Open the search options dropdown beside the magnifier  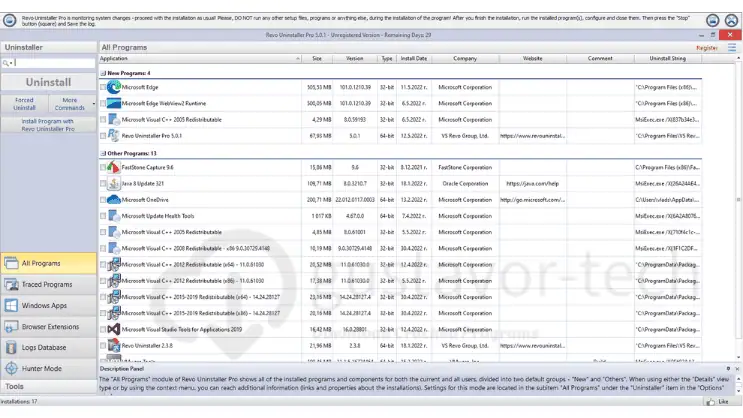11,63
